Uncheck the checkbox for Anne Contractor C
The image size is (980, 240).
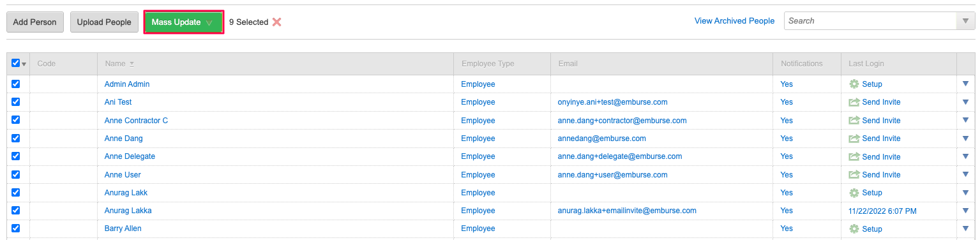pyautogui.click(x=16, y=120)
